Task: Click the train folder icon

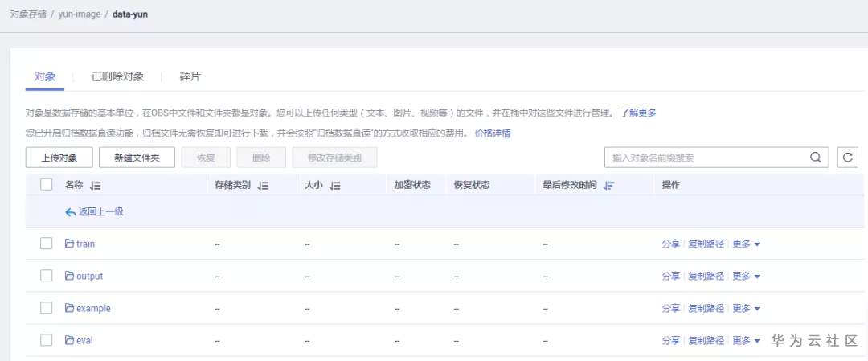Action: 69,244
